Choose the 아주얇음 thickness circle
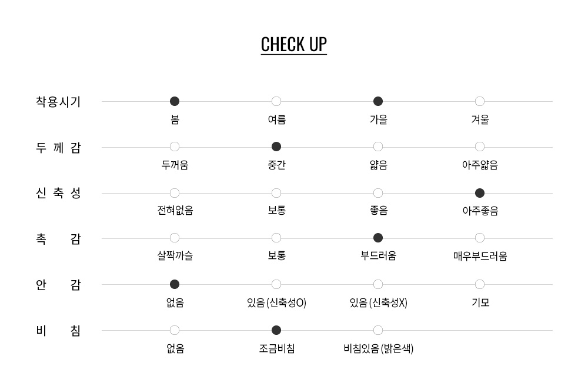This screenshot has width=588, height=389. [x=480, y=147]
